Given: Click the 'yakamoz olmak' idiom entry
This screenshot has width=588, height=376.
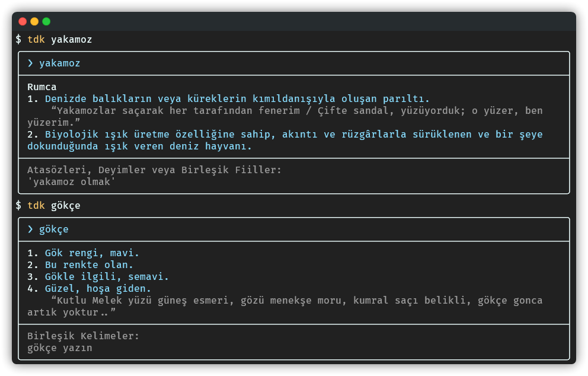Looking at the screenshot, I should (x=71, y=182).
